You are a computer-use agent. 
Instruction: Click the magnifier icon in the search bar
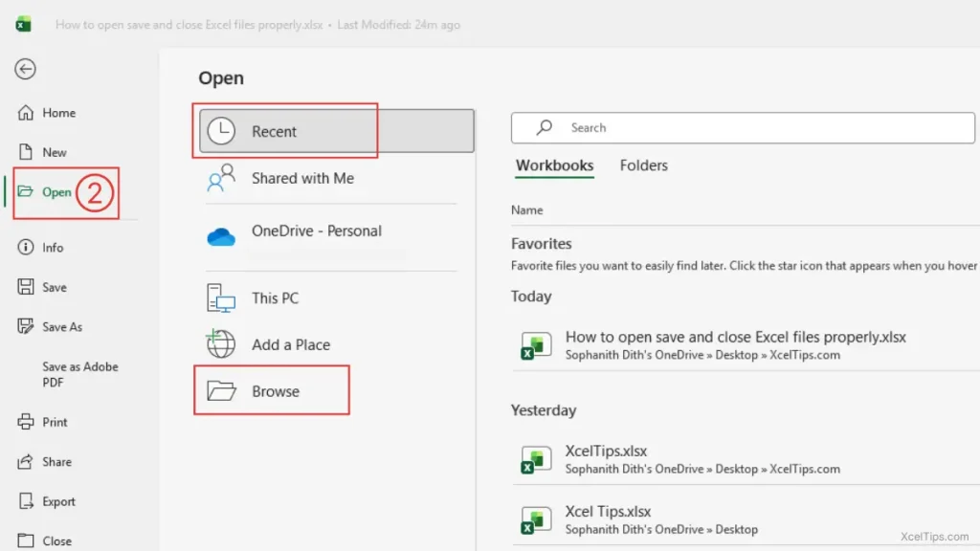click(543, 127)
